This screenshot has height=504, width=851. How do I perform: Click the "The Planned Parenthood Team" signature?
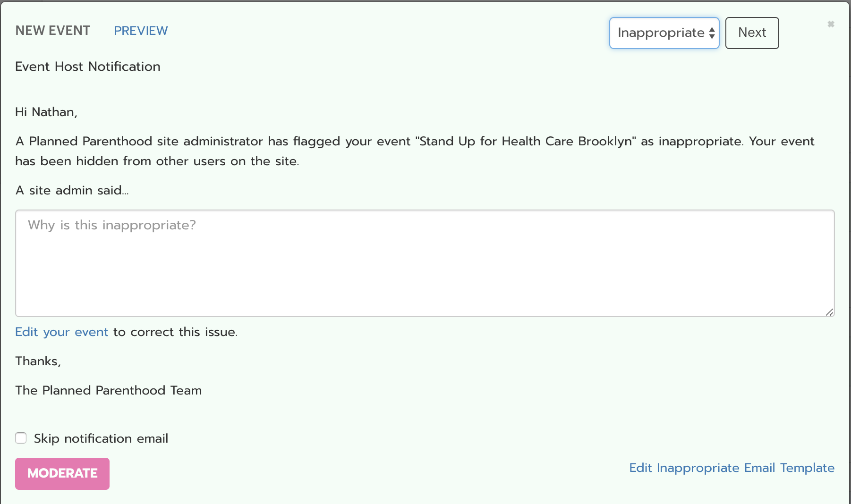coord(109,390)
